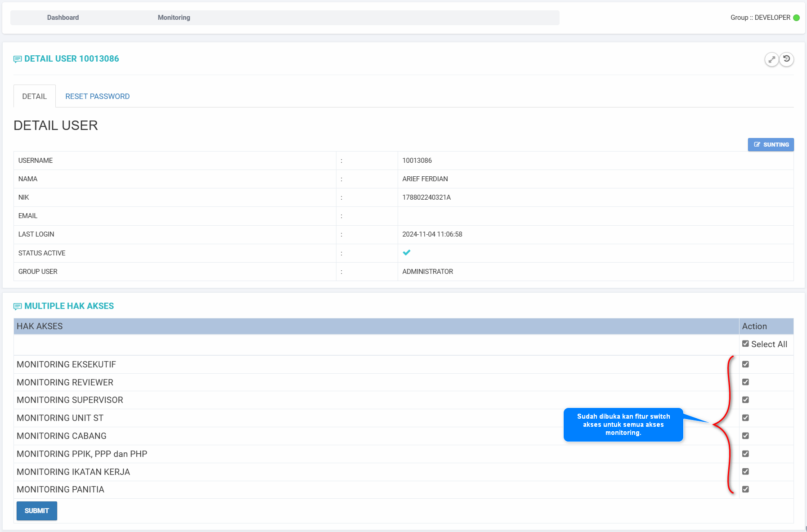Image resolution: width=807 pixels, height=532 pixels.
Task: Toggle the Select All checkbox
Action: 745,344
